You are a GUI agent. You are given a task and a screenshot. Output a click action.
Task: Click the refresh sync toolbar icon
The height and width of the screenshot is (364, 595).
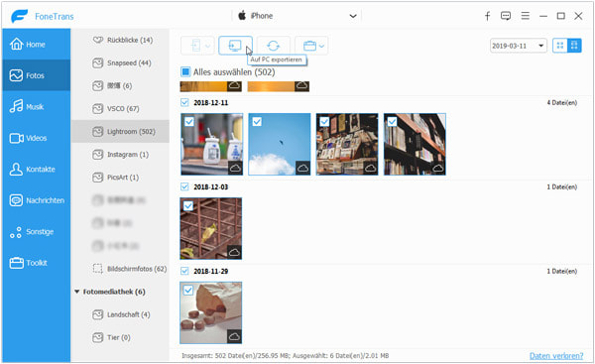click(x=274, y=46)
